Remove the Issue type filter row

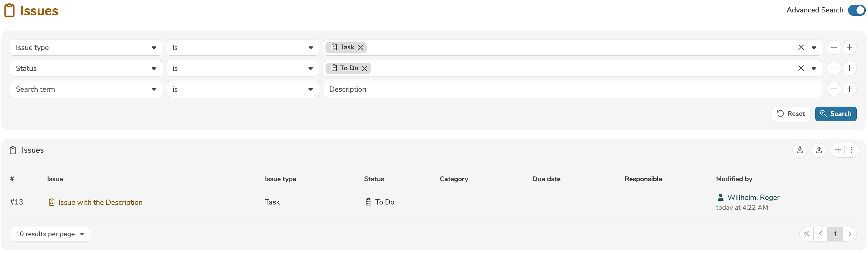(833, 48)
